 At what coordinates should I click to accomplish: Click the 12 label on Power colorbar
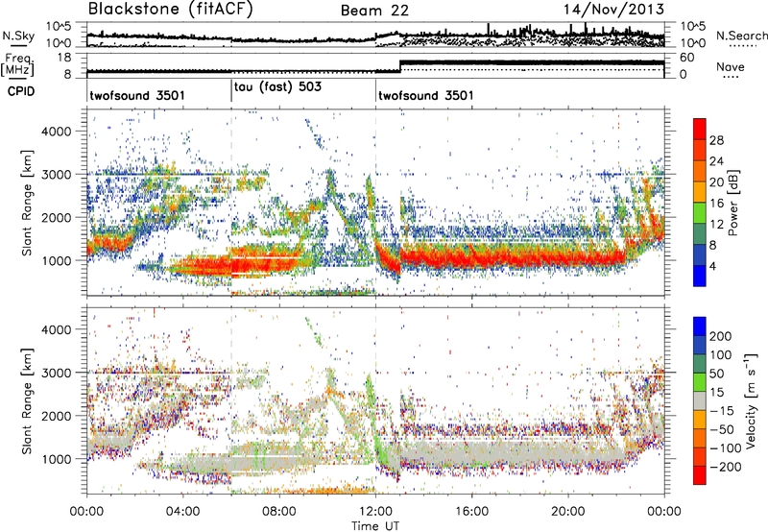[x=716, y=225]
